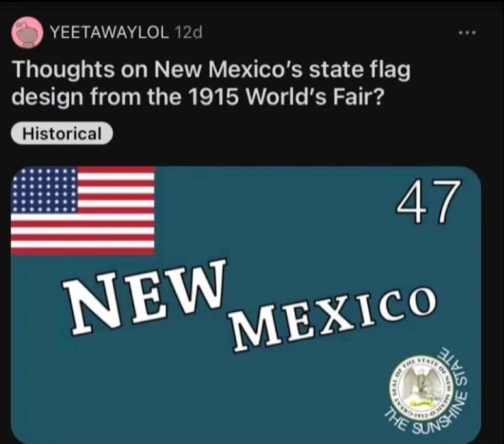The height and width of the screenshot is (444, 504).
Task: Click the large number 47 on the flag
Action: pyautogui.click(x=428, y=202)
